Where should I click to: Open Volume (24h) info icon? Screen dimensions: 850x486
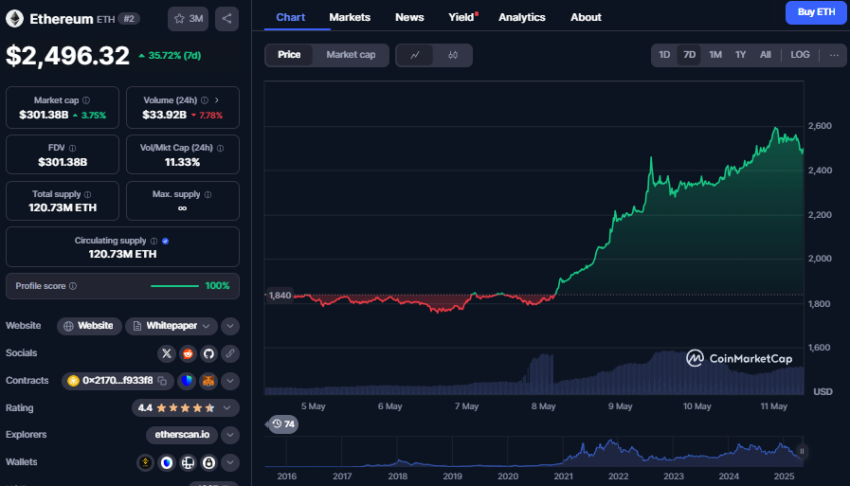point(204,100)
